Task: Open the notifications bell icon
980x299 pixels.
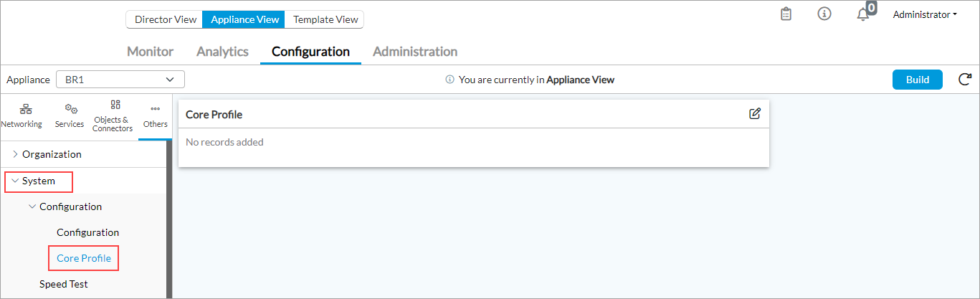Action: pyautogui.click(x=863, y=14)
